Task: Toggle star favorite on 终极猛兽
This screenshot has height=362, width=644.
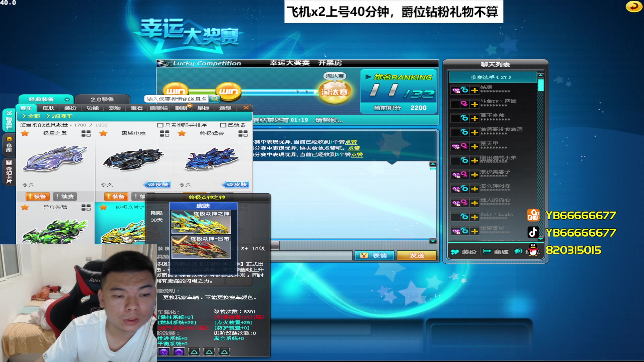Action: (182, 133)
